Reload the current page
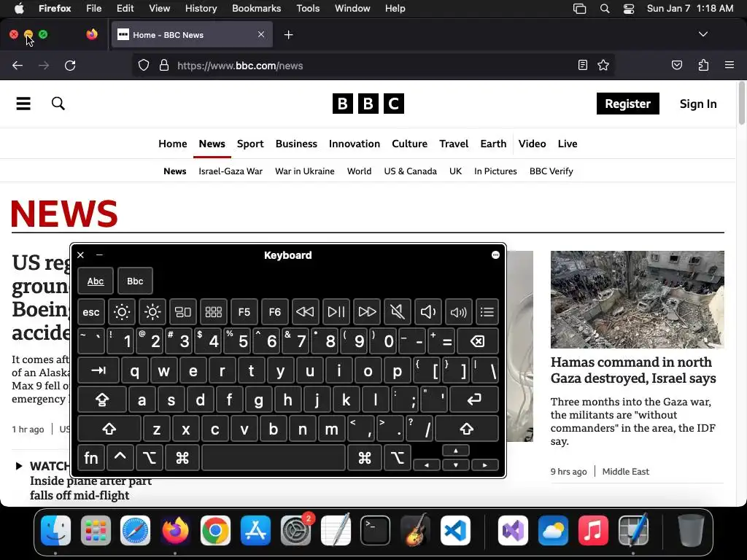747x560 pixels. click(x=70, y=66)
